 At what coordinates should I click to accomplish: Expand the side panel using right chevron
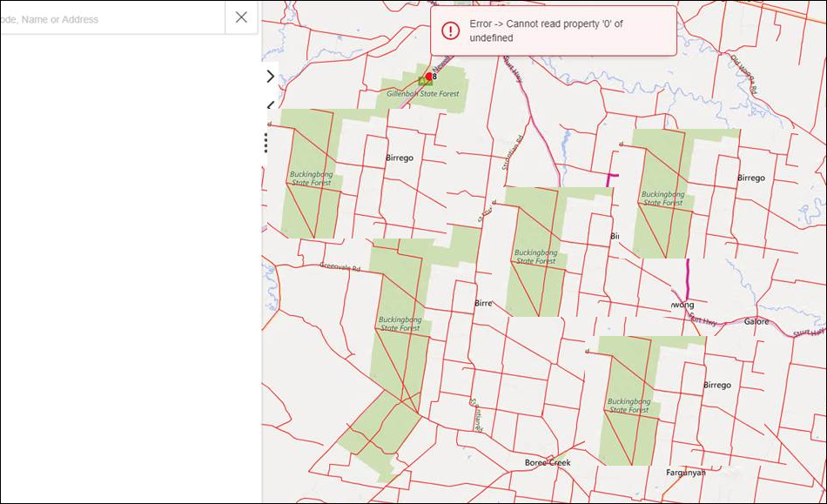click(270, 77)
